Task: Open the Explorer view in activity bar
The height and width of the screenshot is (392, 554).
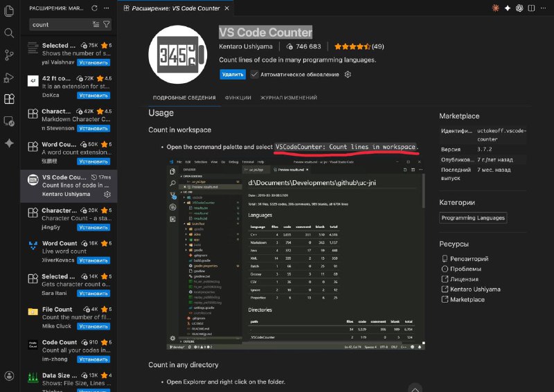Action: coord(9,11)
